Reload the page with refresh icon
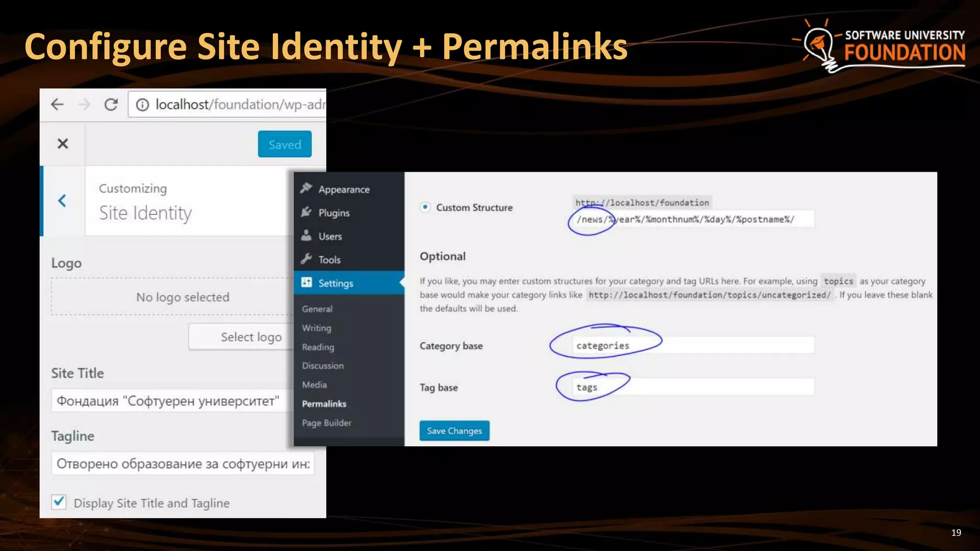The width and height of the screenshot is (980, 551). 111,104
